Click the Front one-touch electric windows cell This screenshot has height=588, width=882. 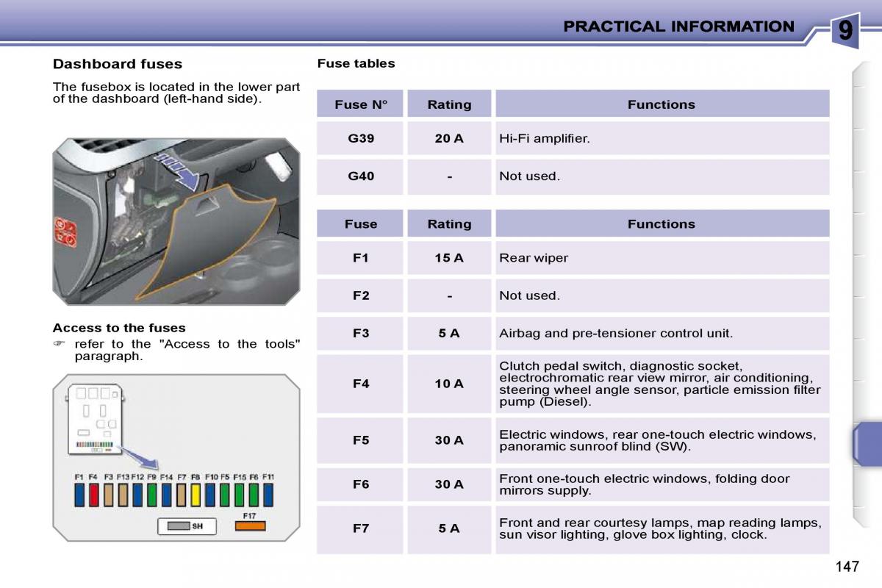[x=662, y=484]
